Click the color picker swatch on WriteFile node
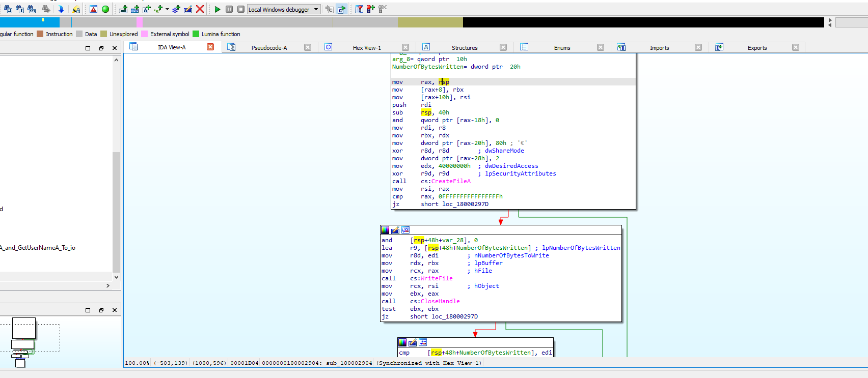This screenshot has height=378, width=868. (x=385, y=230)
